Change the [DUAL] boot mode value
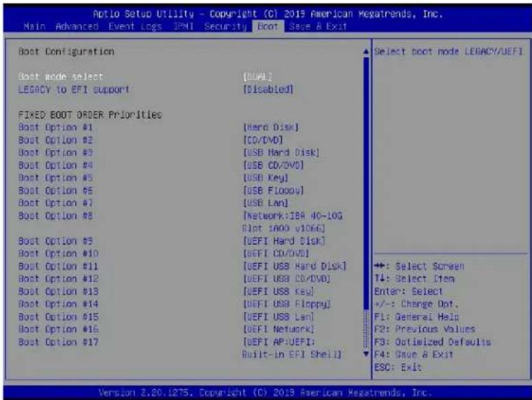The width and height of the screenshot is (532, 400). pyautogui.click(x=258, y=77)
